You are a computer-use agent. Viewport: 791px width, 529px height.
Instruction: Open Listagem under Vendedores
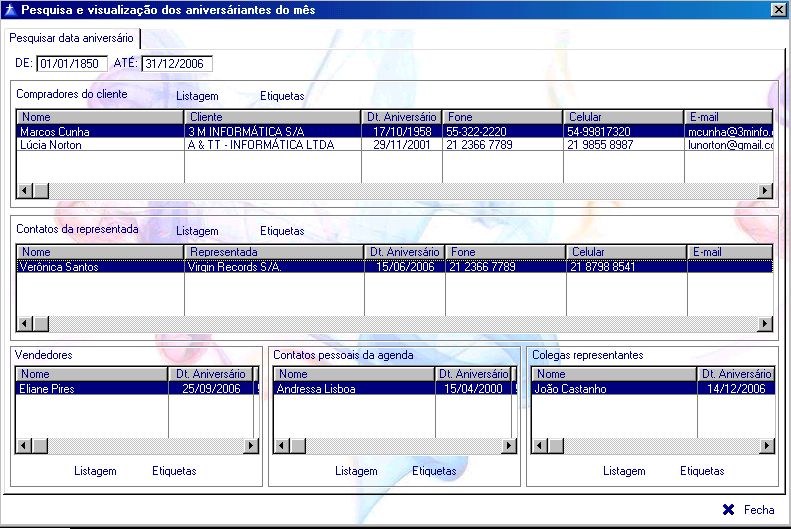(x=95, y=471)
